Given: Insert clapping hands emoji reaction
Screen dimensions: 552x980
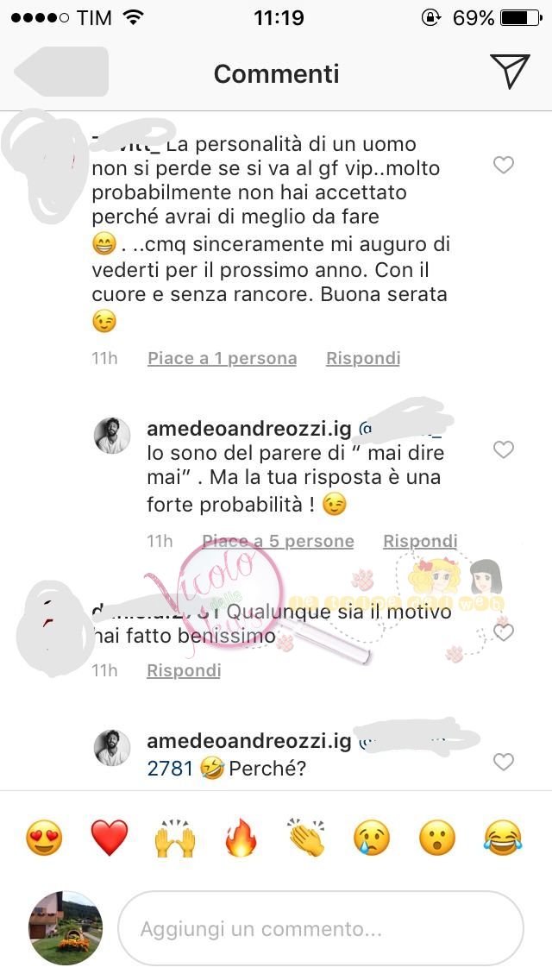Looking at the screenshot, I should pos(306,838).
